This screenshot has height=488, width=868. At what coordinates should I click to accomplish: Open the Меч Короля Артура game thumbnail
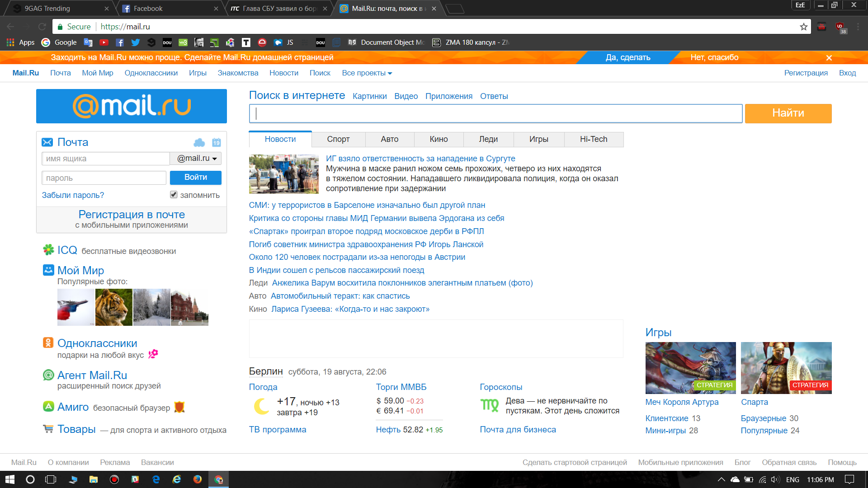[x=690, y=368]
